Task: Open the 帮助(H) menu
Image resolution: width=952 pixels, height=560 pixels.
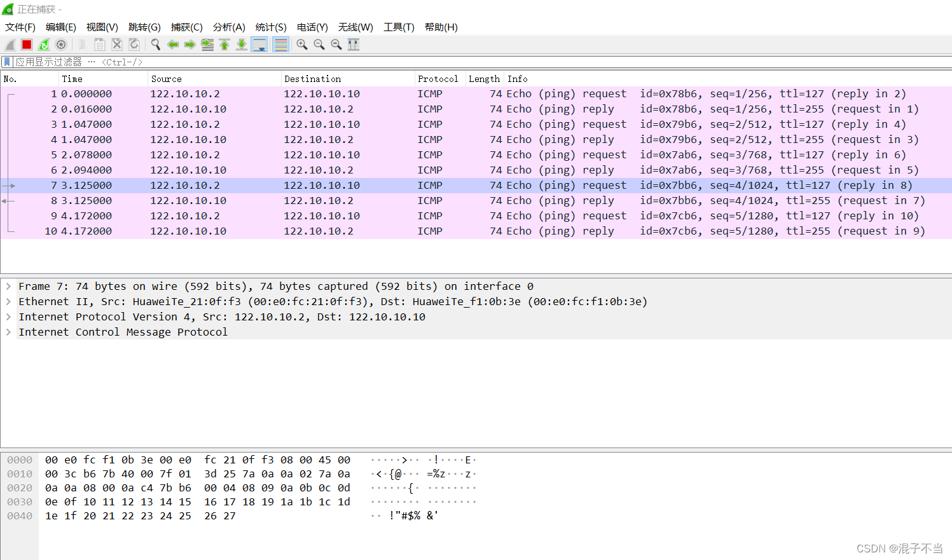Action: [x=441, y=27]
